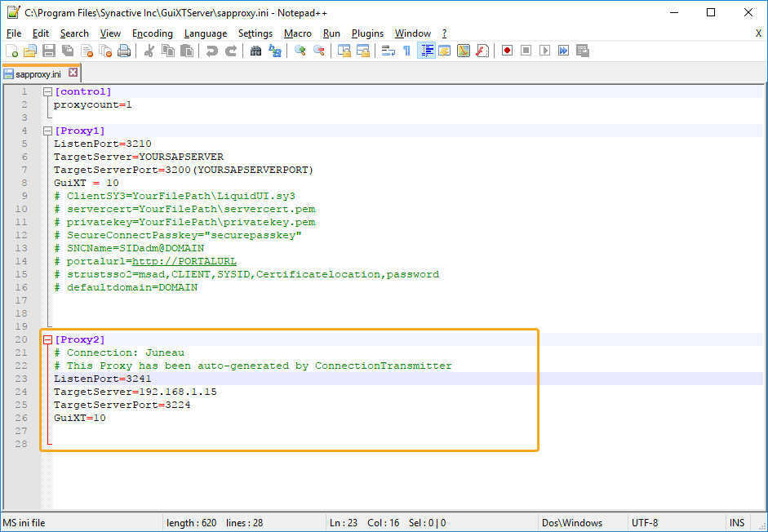Open the Encoding menu
The width and height of the screenshot is (768, 532).
coord(153,33)
